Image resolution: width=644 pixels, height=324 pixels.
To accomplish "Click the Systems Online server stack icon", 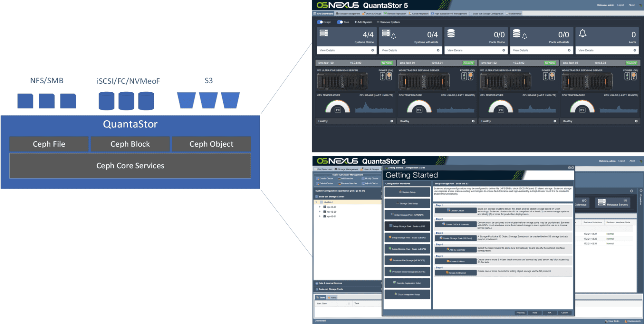I will 324,33.
